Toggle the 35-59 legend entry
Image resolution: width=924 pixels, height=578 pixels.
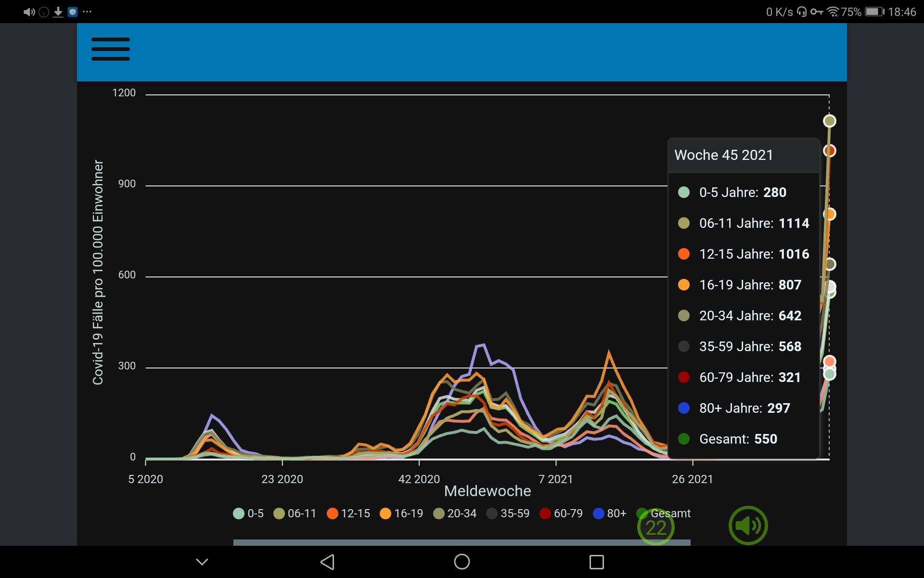tap(508, 513)
